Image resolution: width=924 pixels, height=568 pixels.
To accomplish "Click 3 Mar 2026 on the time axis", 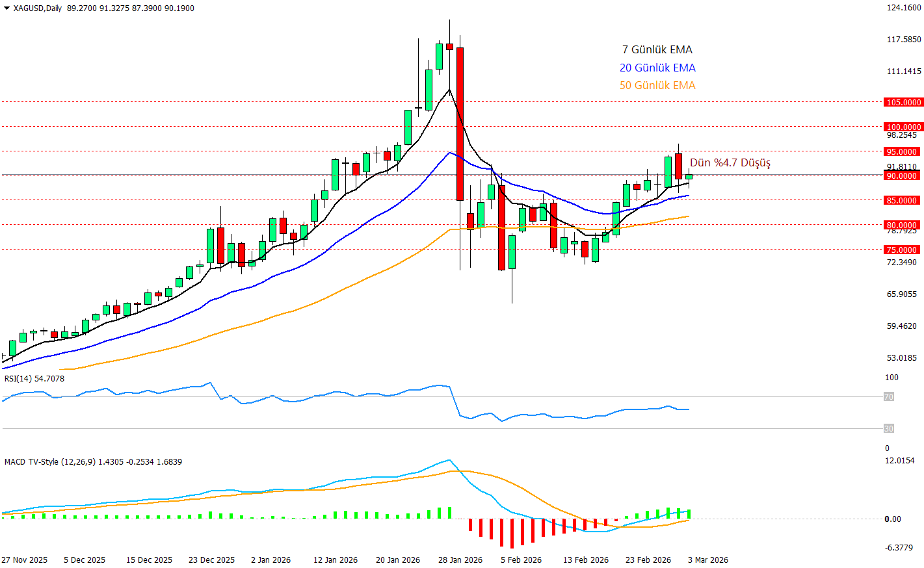I will pos(708,560).
